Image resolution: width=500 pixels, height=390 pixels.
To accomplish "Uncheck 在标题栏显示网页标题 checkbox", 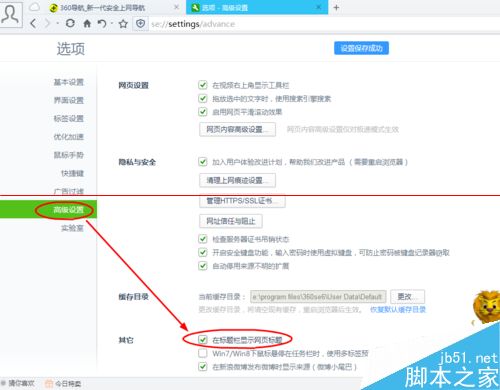I will pyautogui.click(x=203, y=340).
